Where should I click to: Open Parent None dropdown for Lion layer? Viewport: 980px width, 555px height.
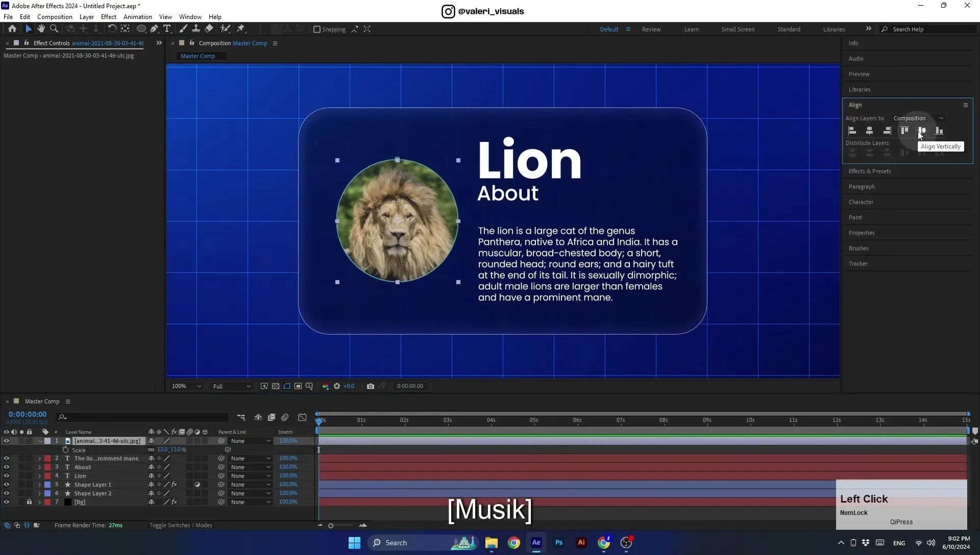coord(250,476)
